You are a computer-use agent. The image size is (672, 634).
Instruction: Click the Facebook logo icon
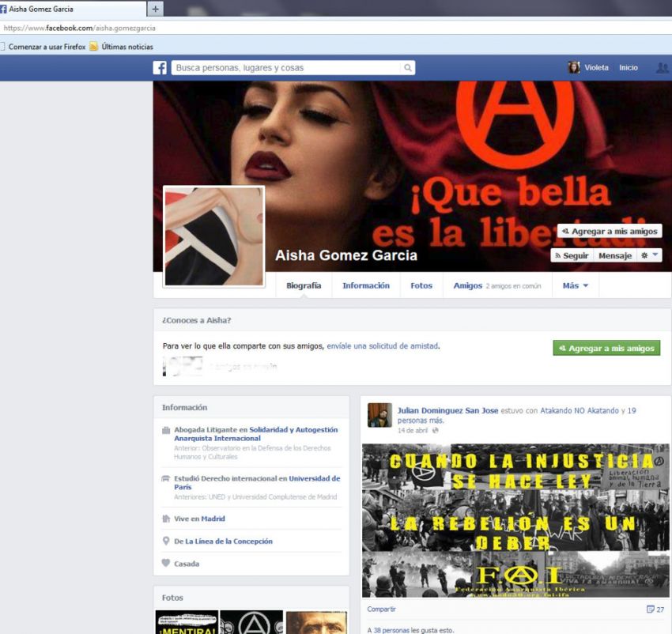(160, 68)
